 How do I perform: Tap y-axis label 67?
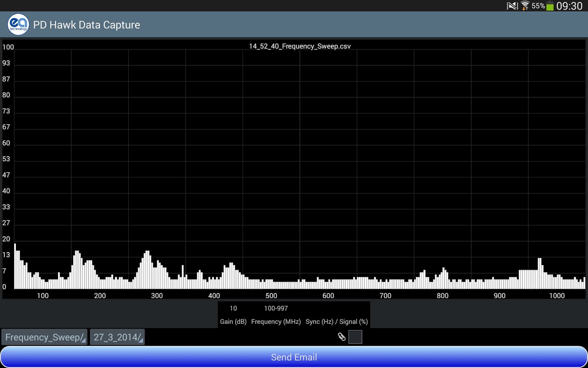click(x=6, y=127)
